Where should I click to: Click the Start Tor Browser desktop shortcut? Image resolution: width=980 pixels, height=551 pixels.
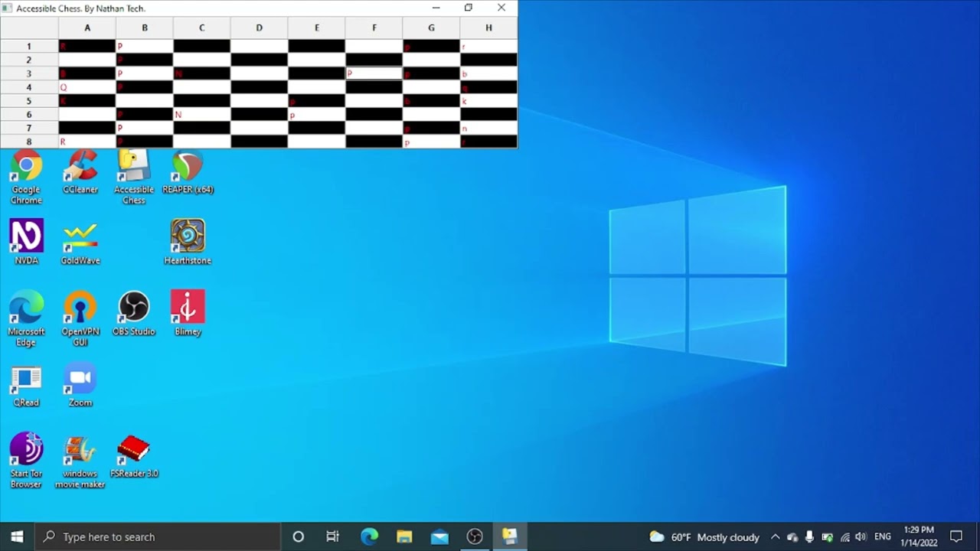click(x=26, y=461)
